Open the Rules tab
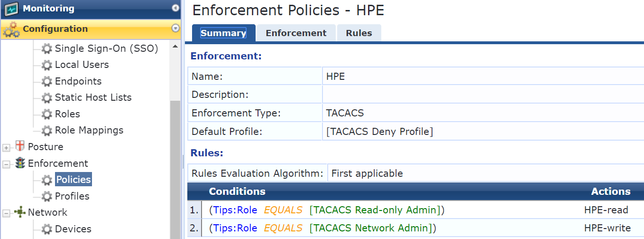 click(359, 33)
